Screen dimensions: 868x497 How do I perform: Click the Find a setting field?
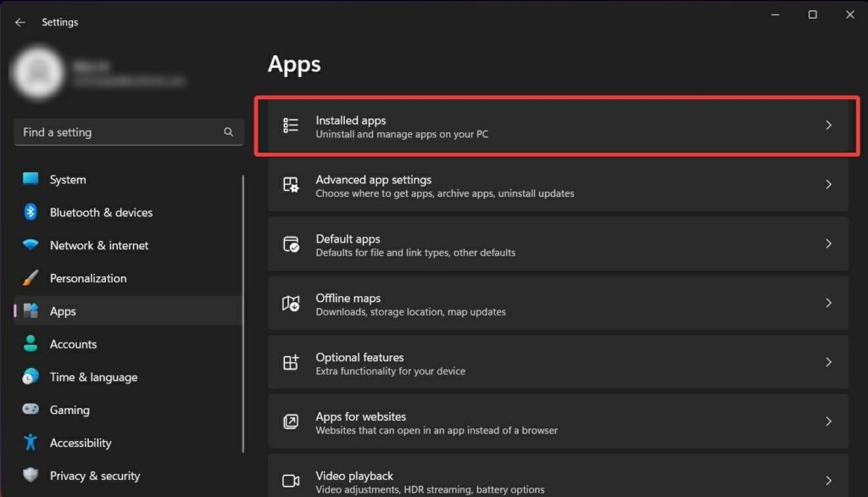pyautogui.click(x=129, y=131)
